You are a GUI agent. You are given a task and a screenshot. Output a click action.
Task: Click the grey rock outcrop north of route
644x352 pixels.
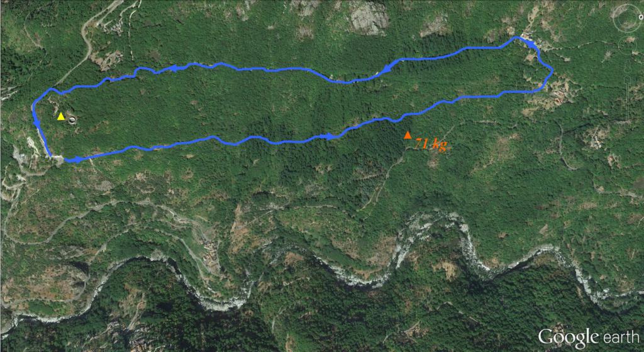click(369, 18)
